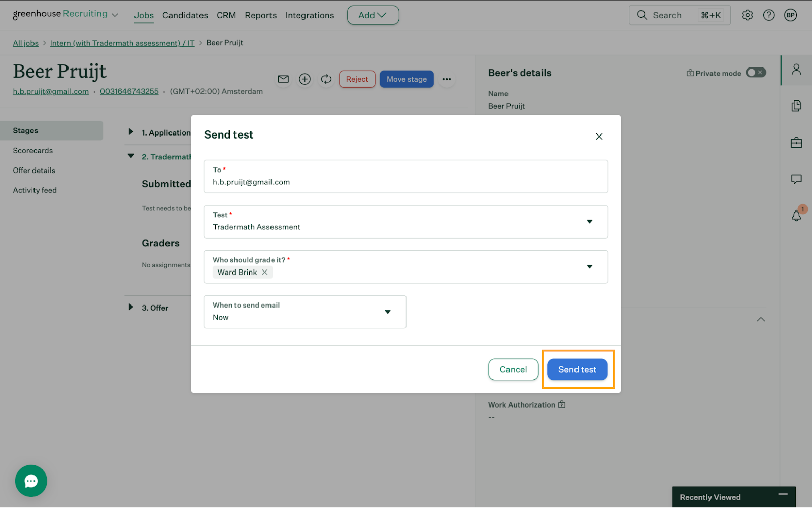This screenshot has height=508, width=812.
Task: Open the green chat bubble widget
Action: 31,481
